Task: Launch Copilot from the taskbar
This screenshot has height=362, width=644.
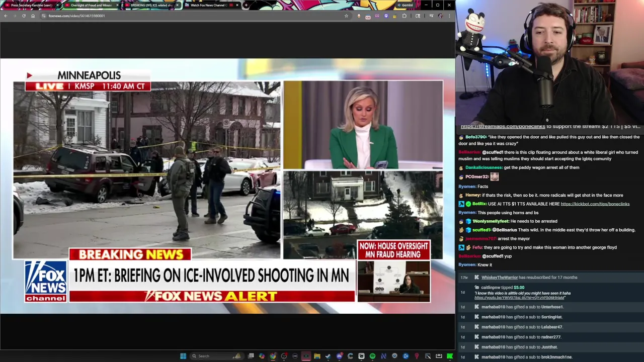Action: [262, 356]
